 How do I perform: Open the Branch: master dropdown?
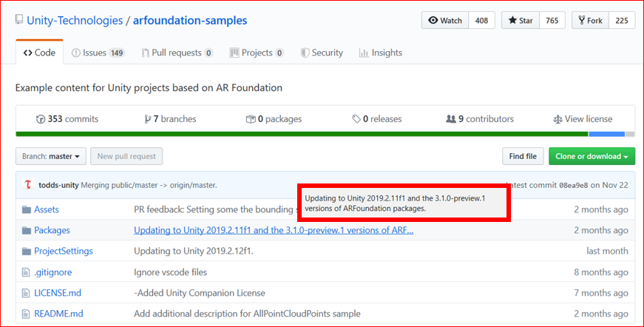tap(51, 156)
